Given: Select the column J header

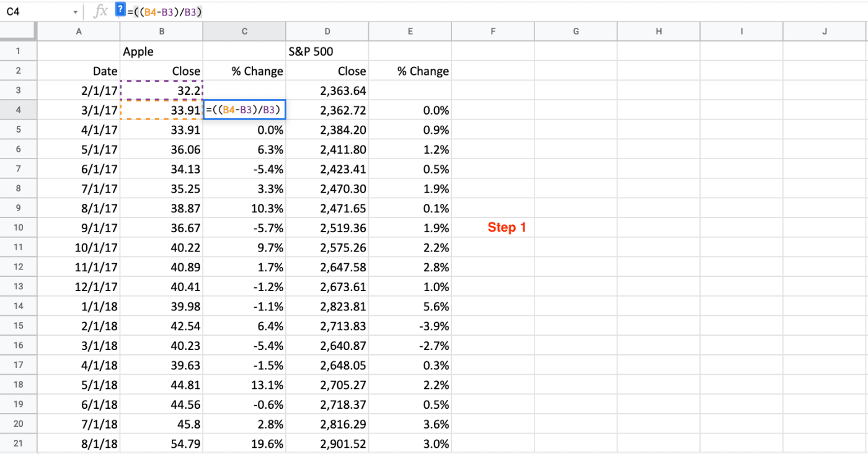Looking at the screenshot, I should click(824, 32).
